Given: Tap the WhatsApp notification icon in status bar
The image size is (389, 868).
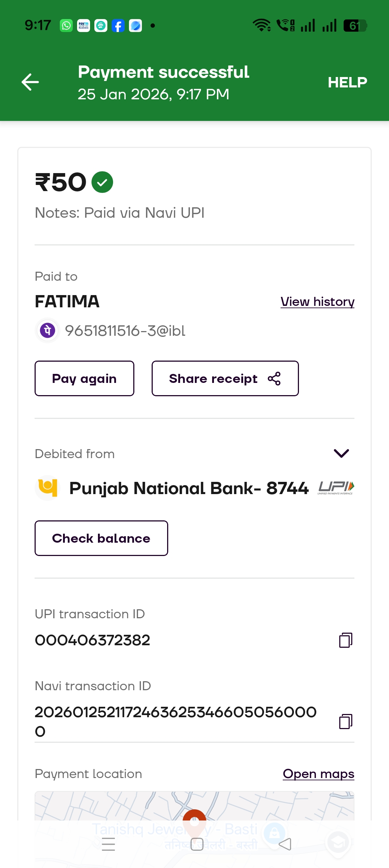Looking at the screenshot, I should 66,26.
